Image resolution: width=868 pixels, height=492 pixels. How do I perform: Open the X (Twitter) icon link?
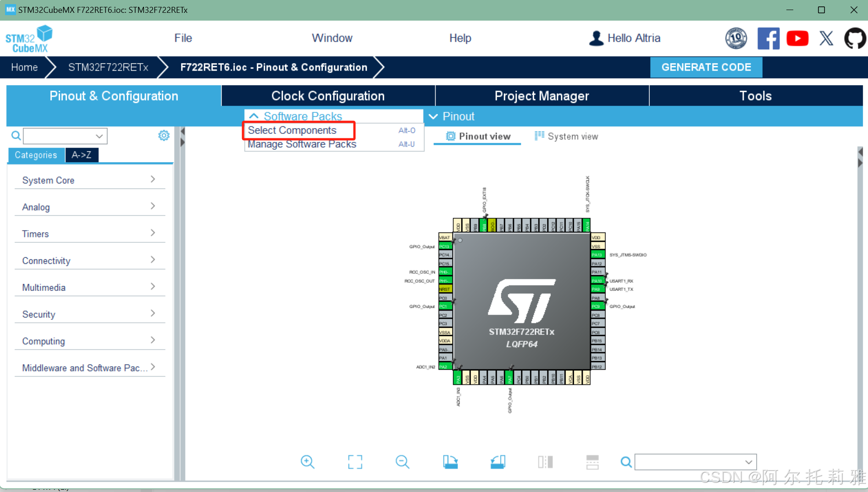826,38
